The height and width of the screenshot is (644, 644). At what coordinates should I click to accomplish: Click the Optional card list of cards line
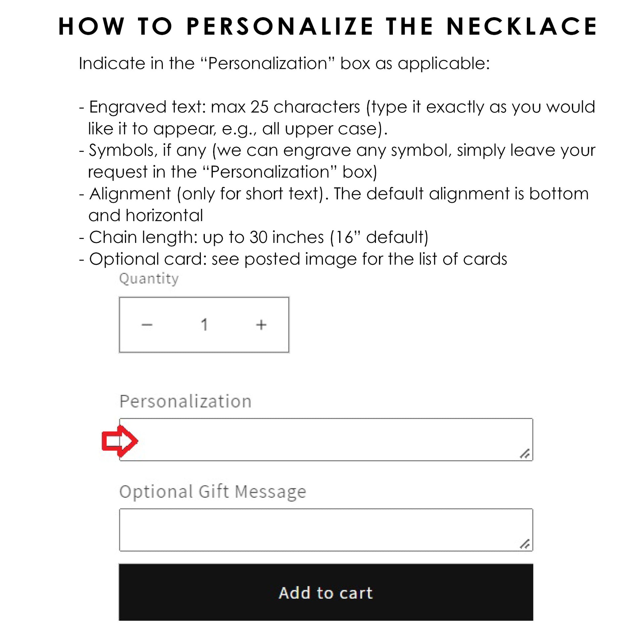coord(293,259)
